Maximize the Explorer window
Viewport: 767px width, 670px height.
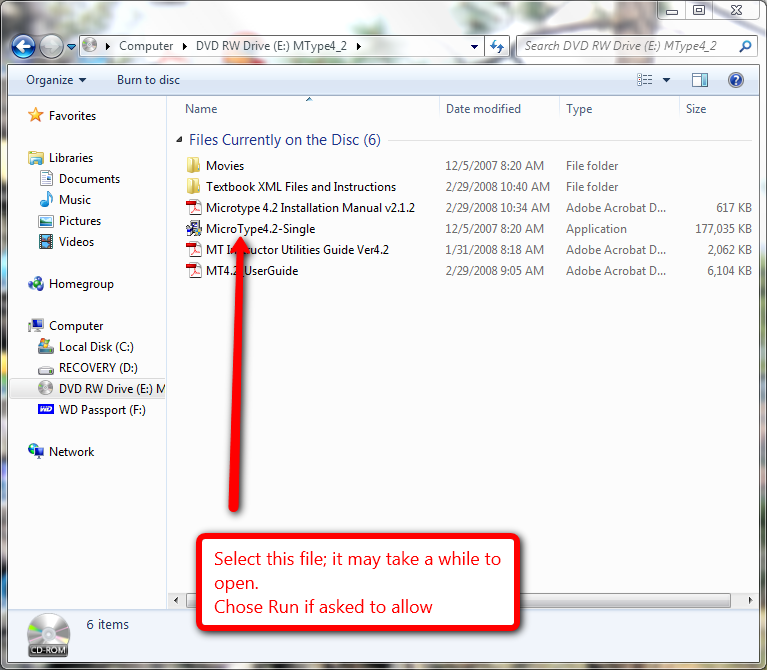click(699, 10)
